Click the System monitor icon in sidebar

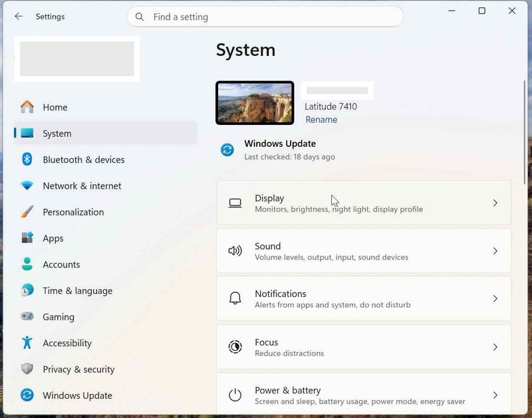click(x=27, y=133)
